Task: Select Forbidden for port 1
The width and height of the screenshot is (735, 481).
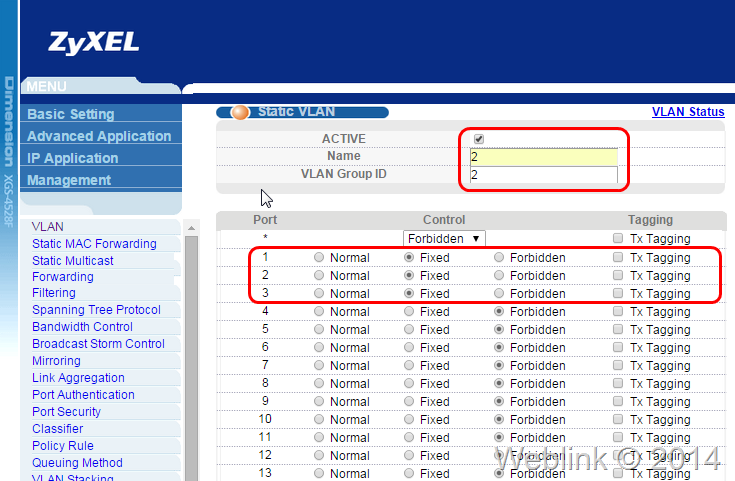Action: click(x=499, y=257)
